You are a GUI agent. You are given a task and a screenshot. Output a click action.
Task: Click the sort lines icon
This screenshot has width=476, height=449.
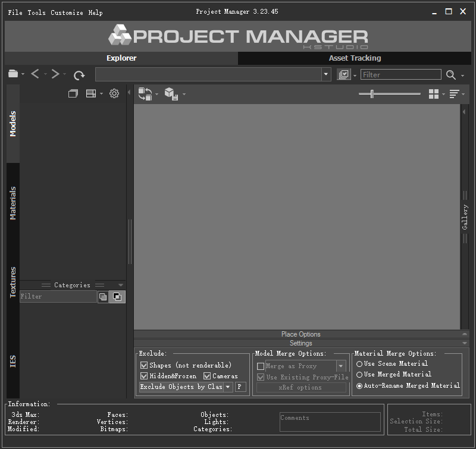click(x=454, y=94)
